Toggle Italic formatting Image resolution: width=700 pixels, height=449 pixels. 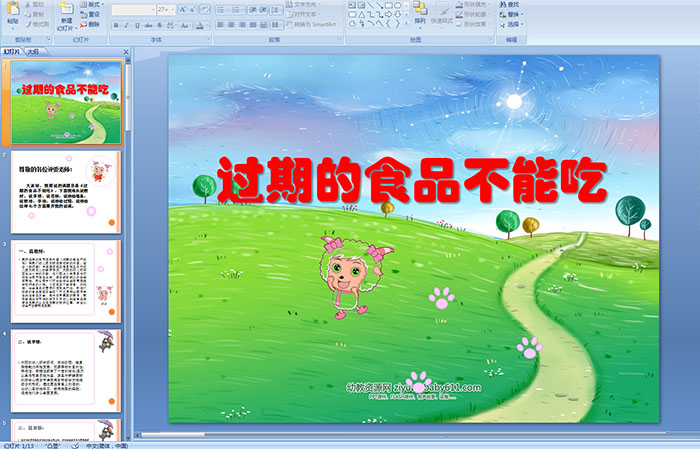pyautogui.click(x=126, y=25)
